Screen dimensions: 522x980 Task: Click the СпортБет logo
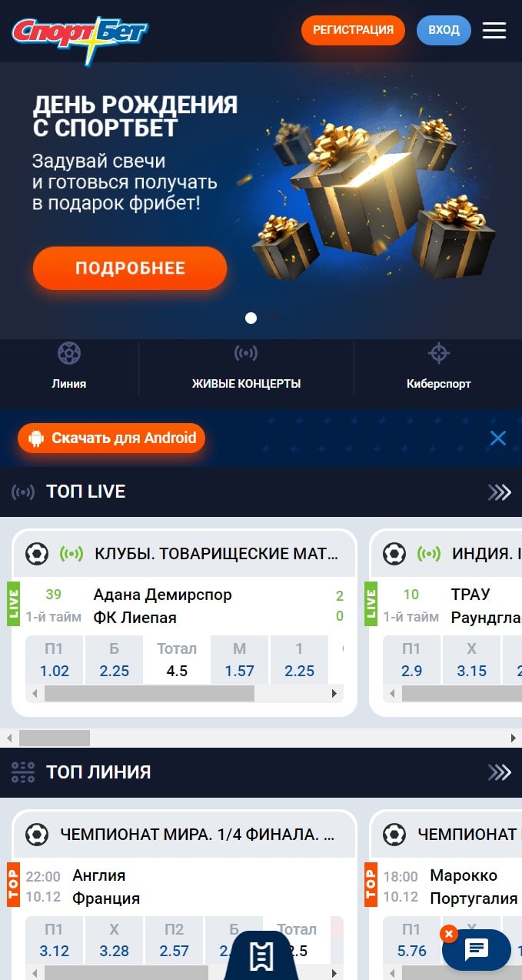[80, 35]
